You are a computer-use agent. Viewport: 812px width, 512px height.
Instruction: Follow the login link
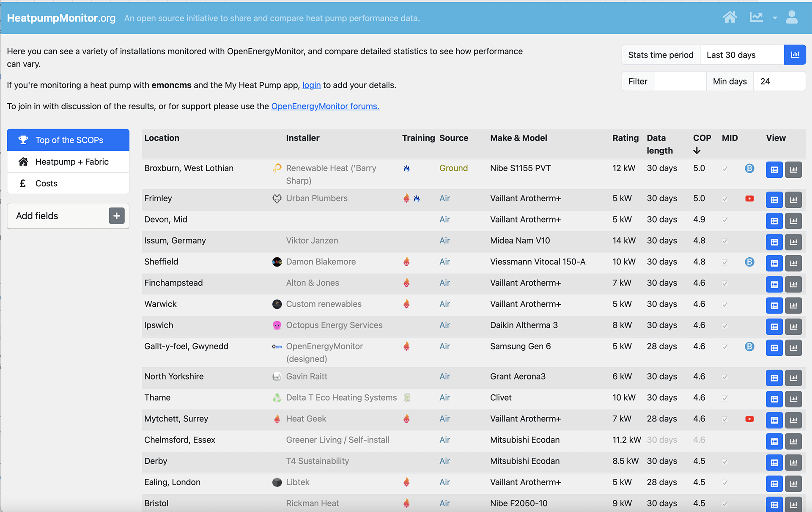point(311,85)
